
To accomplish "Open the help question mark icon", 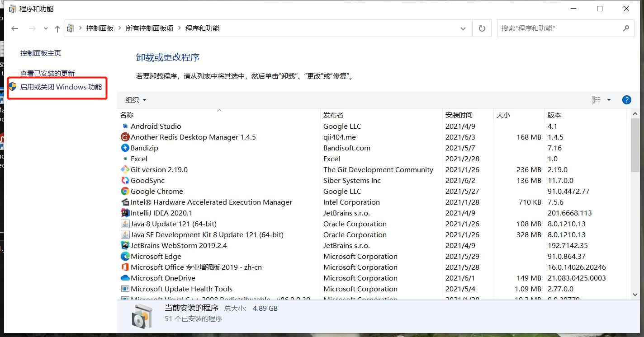I will [626, 100].
